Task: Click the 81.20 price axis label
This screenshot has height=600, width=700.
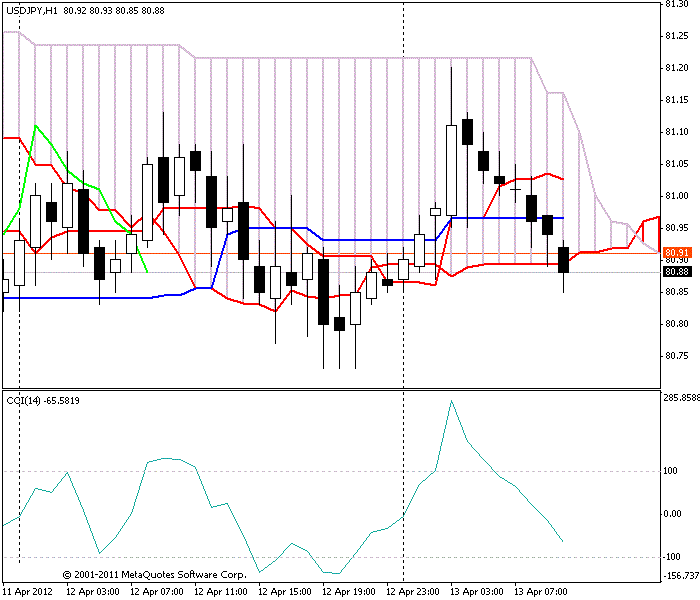Action: (677, 68)
